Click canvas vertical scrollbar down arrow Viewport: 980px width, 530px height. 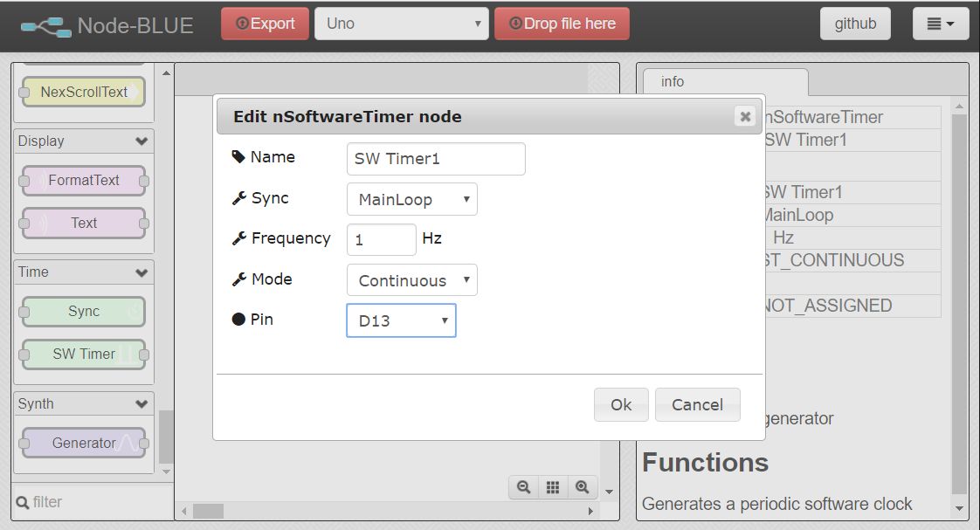click(610, 492)
